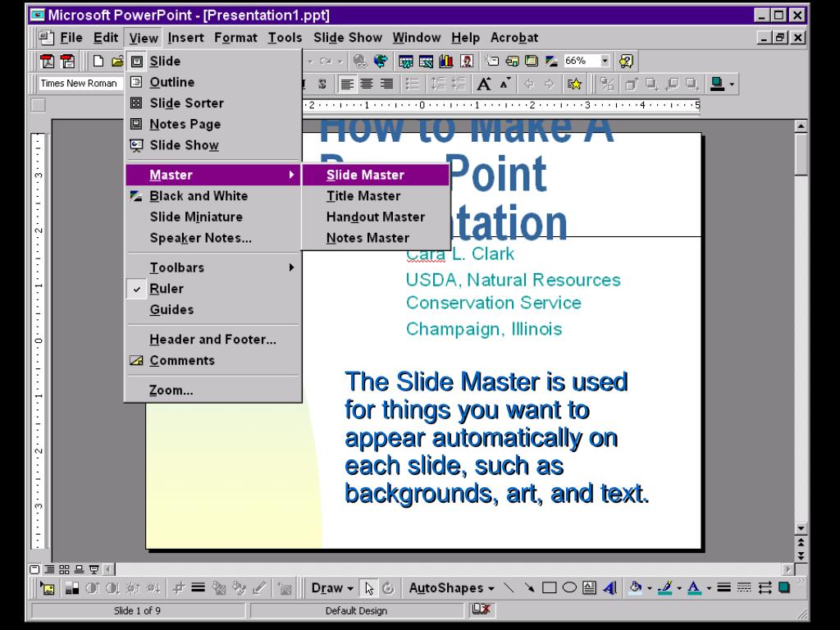Open the Fill Color dropdown arrow

[x=650, y=588]
